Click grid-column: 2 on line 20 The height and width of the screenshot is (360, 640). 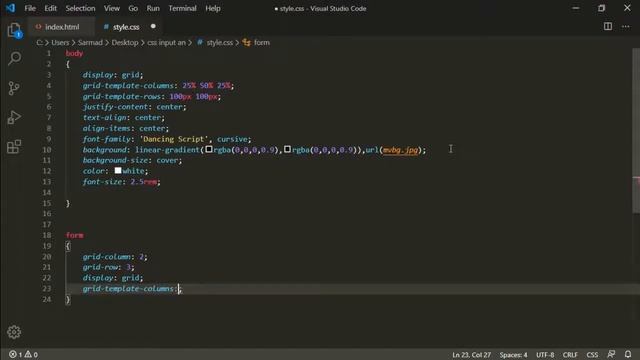(115, 257)
